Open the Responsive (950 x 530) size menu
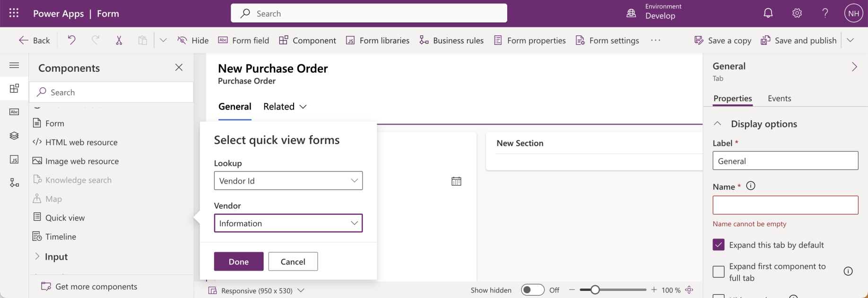 click(256, 290)
